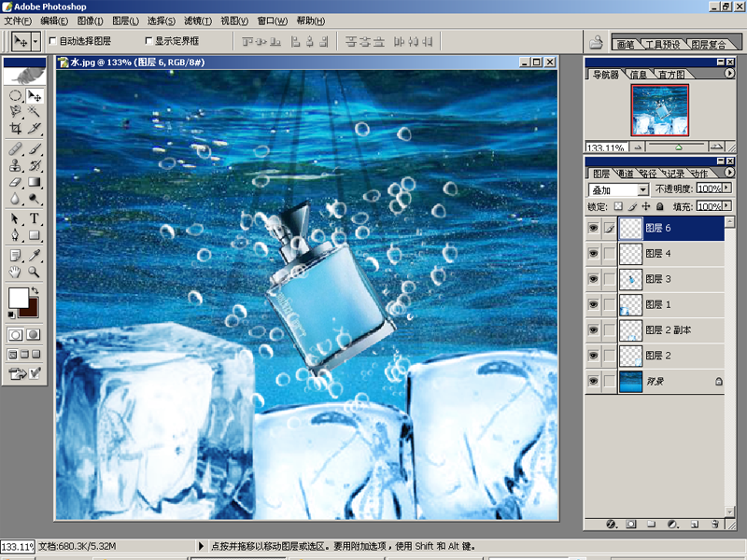747x560 pixels.
Task: Open the Navigator panel flyout menu arrow
Action: 729,74
